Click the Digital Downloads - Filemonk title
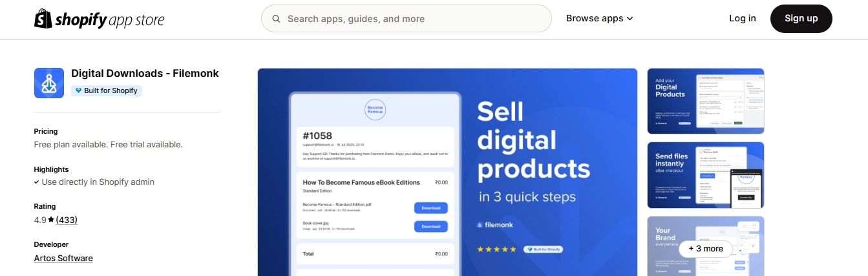 (145, 73)
